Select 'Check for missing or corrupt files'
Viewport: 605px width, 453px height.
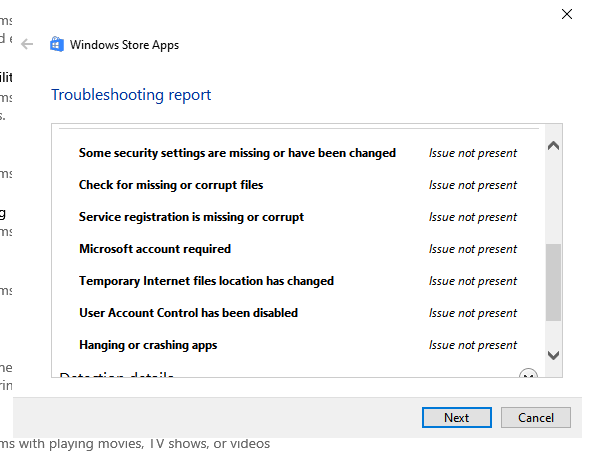171,185
